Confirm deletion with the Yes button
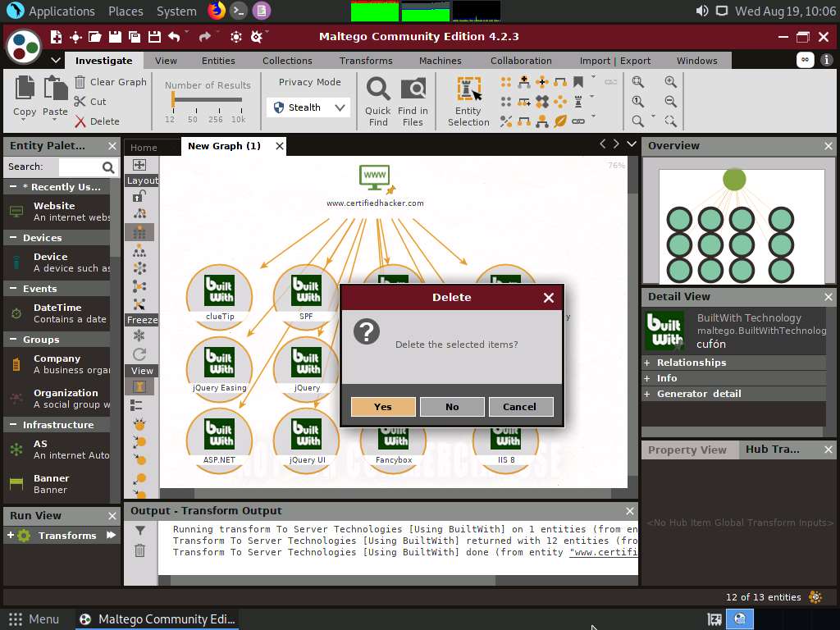840x630 pixels. [383, 407]
